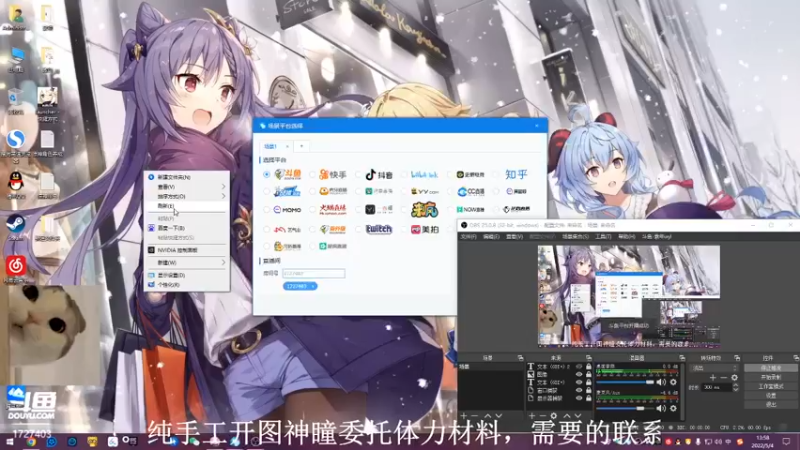Image resolution: width=800 pixels, height=450 pixels.
Task: Expand the 排序方式(O) submenu arrow
Action: [x=223, y=196]
